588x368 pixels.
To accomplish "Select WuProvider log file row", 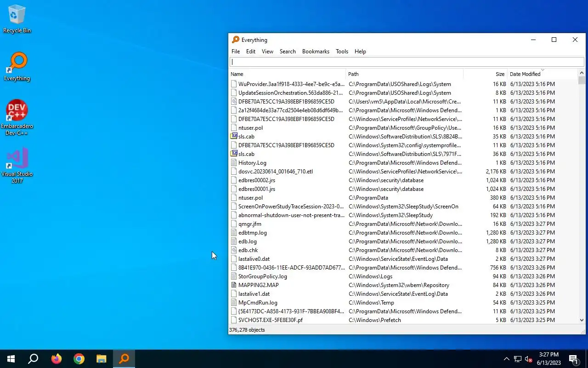I will [403, 84].
